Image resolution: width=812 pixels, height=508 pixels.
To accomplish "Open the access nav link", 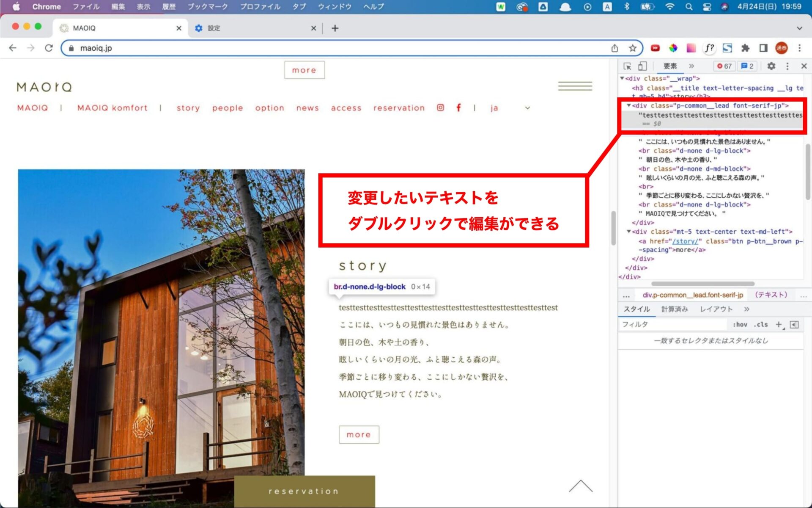I will (346, 108).
